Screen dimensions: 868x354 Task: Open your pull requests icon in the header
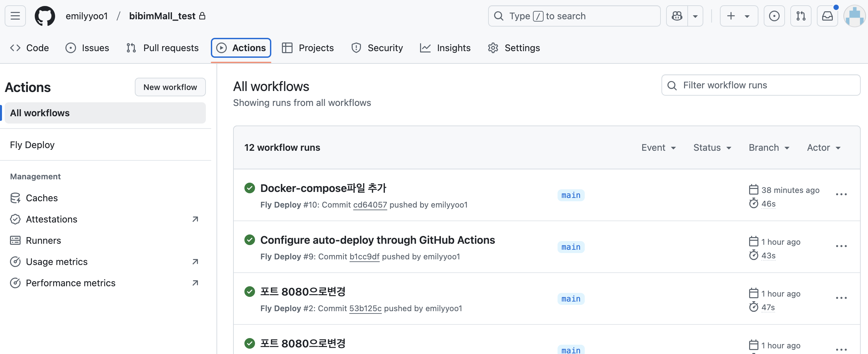tap(801, 16)
